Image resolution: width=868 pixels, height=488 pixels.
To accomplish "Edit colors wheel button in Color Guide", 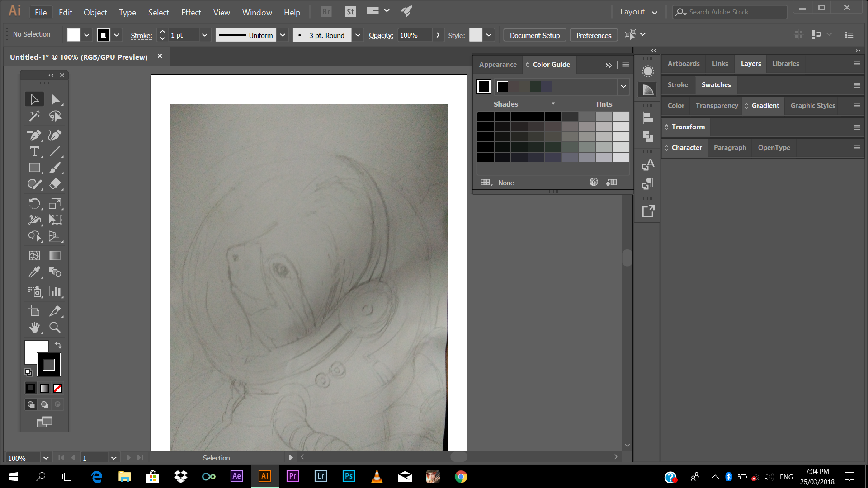I will (x=594, y=182).
